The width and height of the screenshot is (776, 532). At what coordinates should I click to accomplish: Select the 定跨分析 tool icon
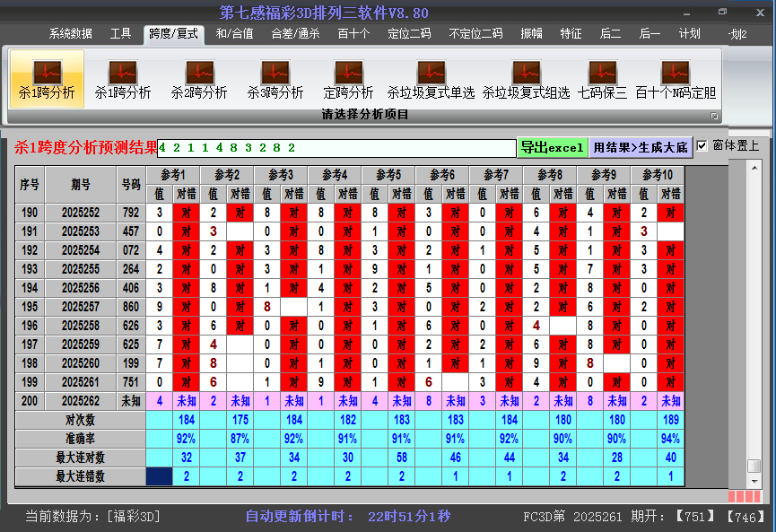coord(348,80)
